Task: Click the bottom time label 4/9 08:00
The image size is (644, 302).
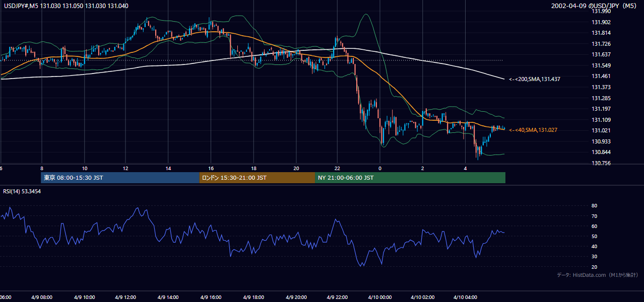Action: click(x=41, y=297)
